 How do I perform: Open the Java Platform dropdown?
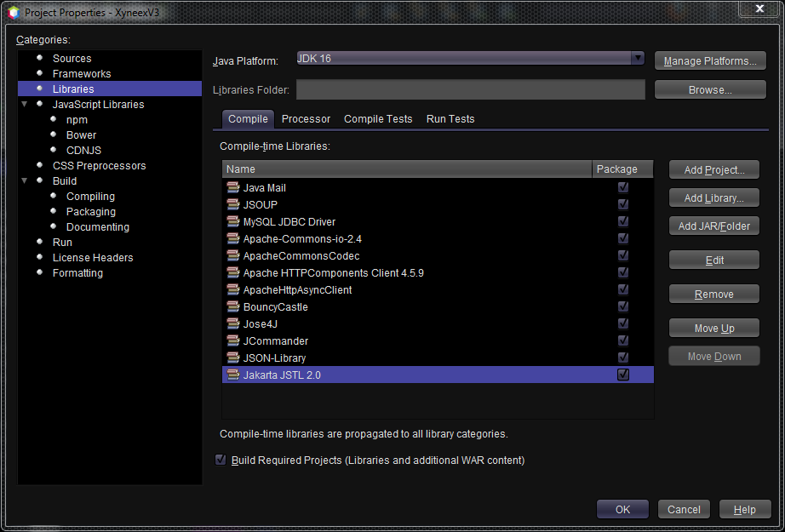point(470,58)
